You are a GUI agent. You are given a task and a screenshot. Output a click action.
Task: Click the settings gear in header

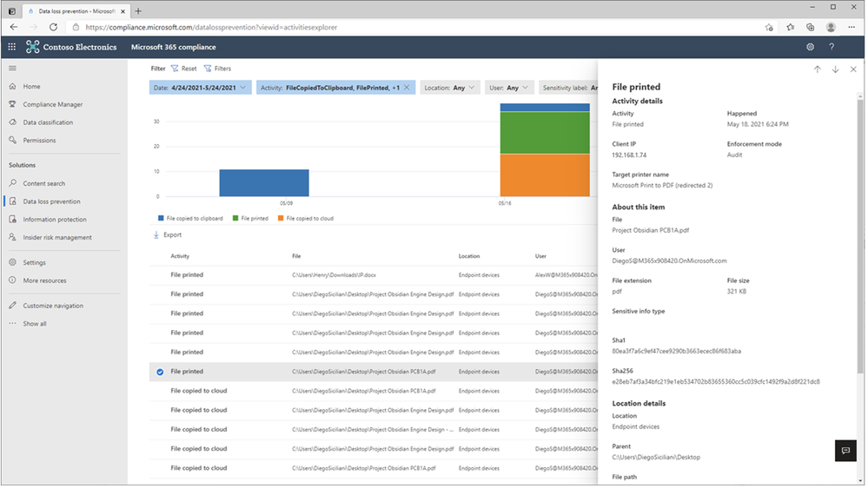point(810,47)
